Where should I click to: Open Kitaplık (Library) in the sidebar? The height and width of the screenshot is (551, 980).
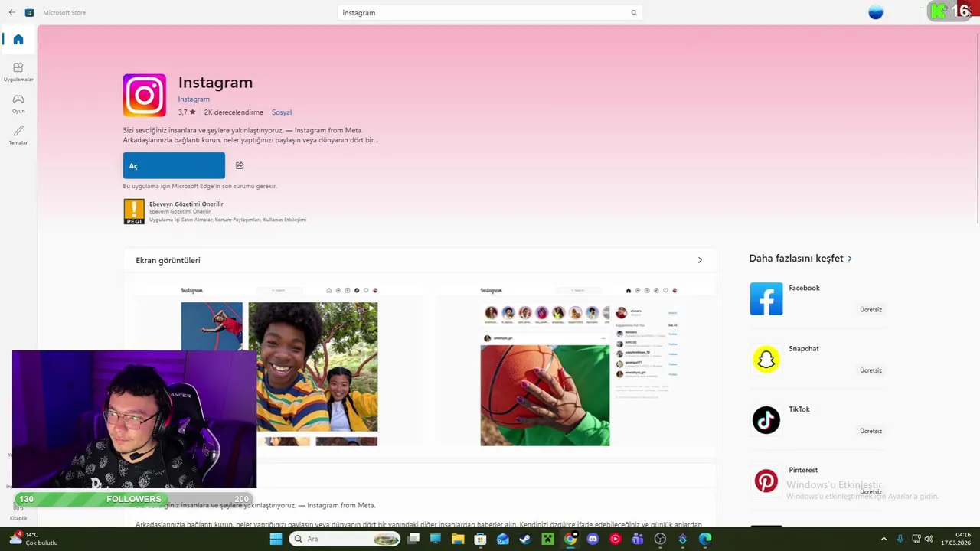click(18, 513)
